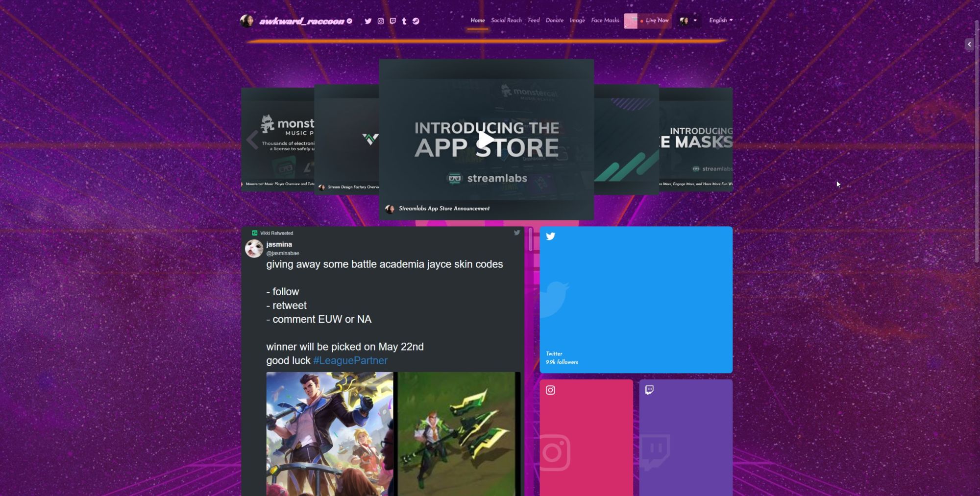Image resolution: width=980 pixels, height=496 pixels.
Task: Expand the user avatar dropdown menu
Action: (688, 21)
